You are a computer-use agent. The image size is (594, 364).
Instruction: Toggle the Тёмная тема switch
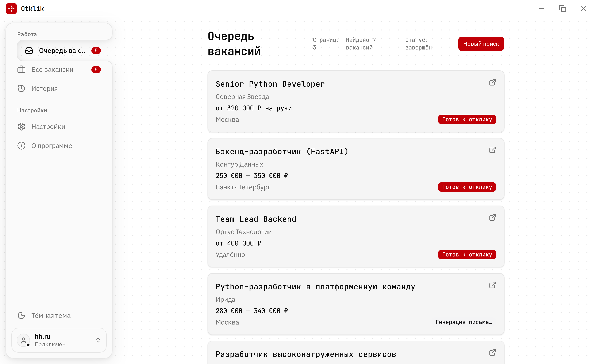click(59, 316)
